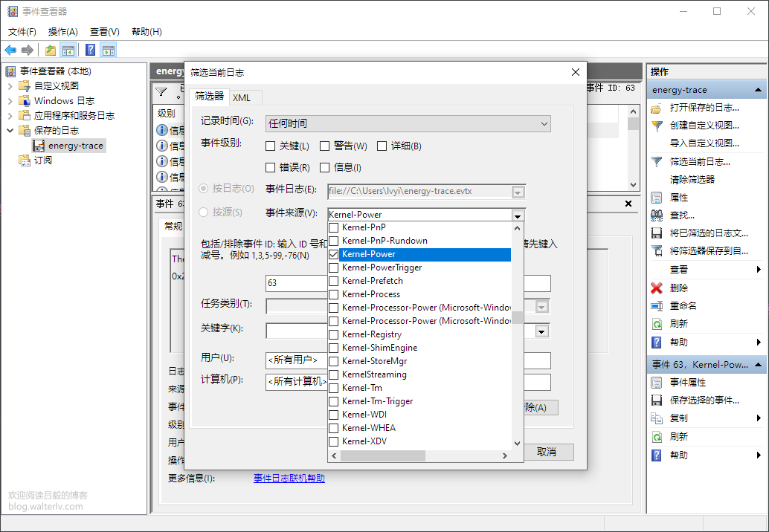Viewport: 769px width, 532px height.
Task: Check the Kernel-Process source checkbox
Action: click(334, 294)
